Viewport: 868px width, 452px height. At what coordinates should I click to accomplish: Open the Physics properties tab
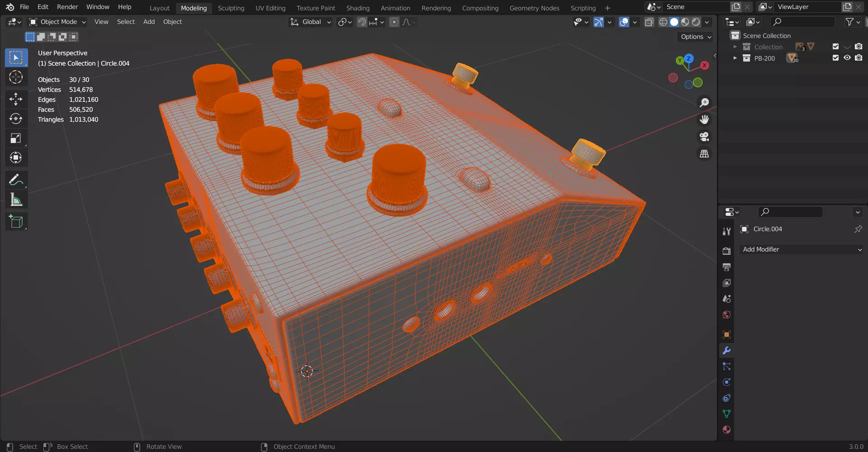(726, 382)
